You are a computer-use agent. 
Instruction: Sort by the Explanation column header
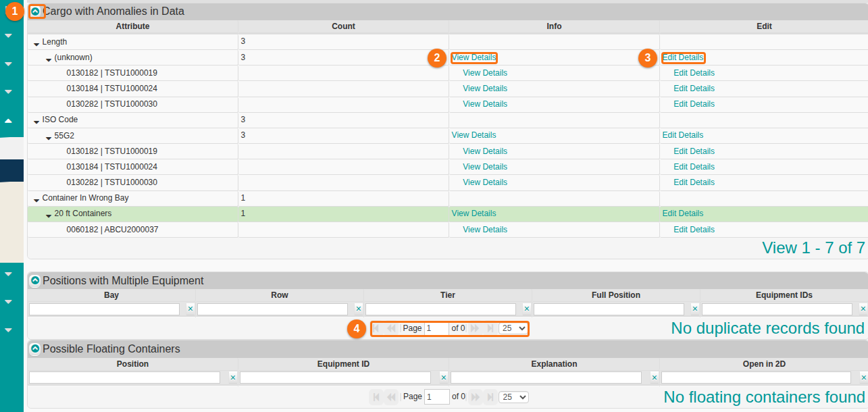click(x=554, y=364)
